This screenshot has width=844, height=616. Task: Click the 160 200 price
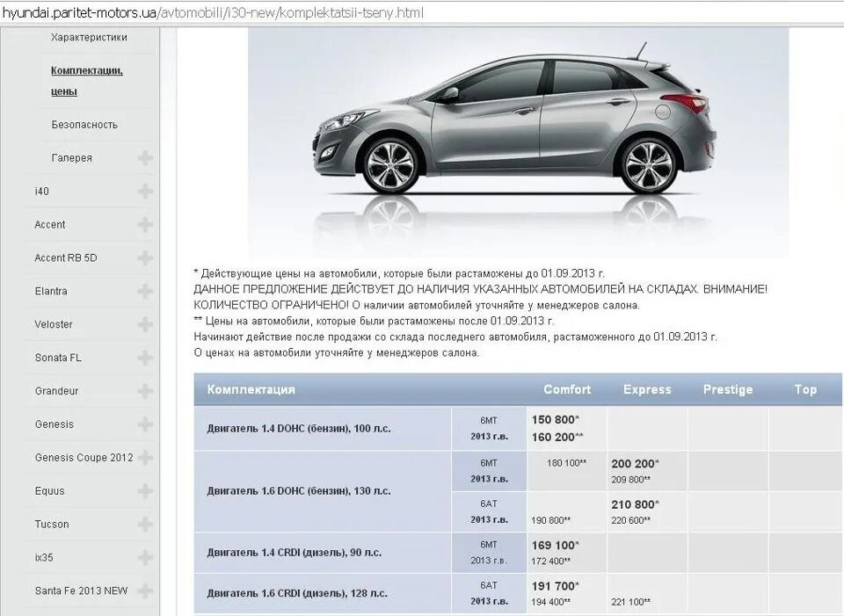click(x=557, y=438)
